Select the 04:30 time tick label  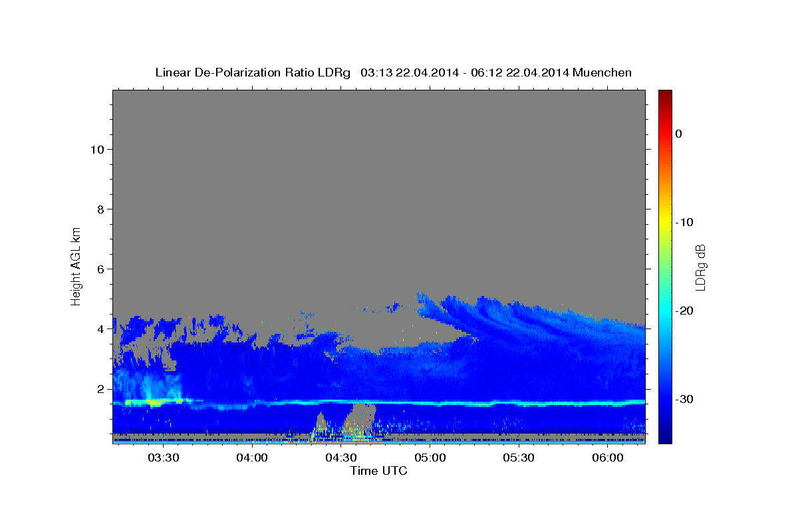[x=341, y=458]
